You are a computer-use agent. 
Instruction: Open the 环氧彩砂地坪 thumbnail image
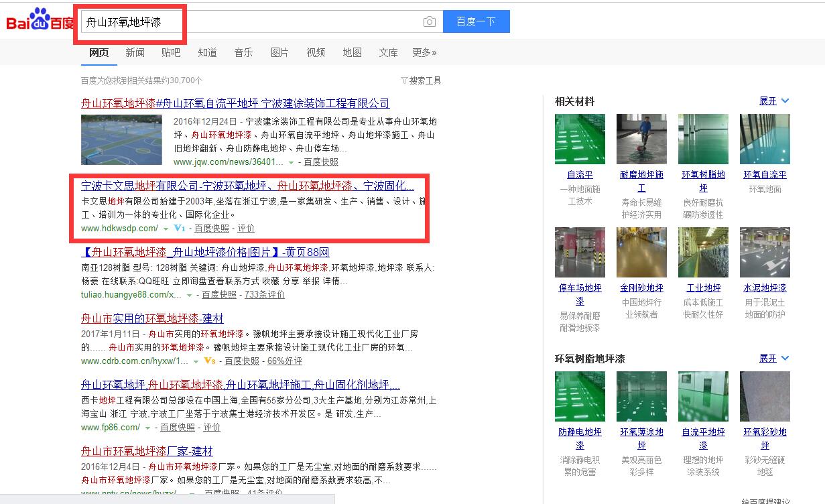coord(765,396)
